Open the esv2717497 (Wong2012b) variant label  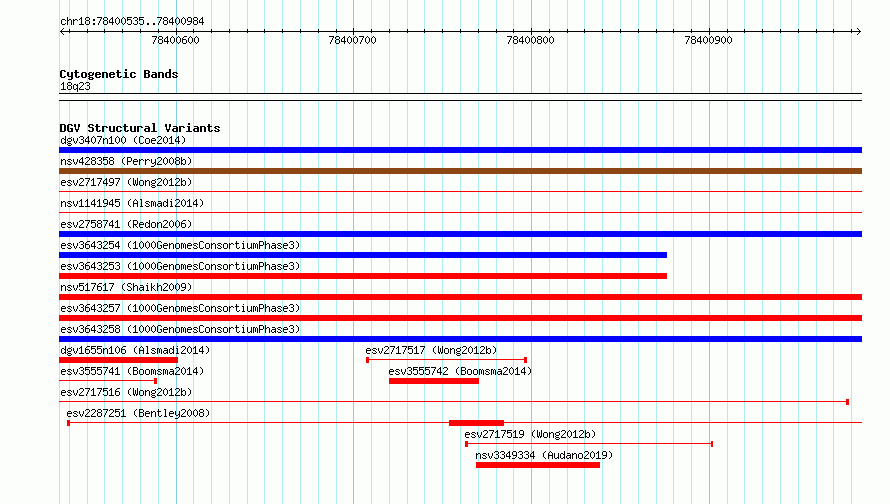tap(126, 182)
